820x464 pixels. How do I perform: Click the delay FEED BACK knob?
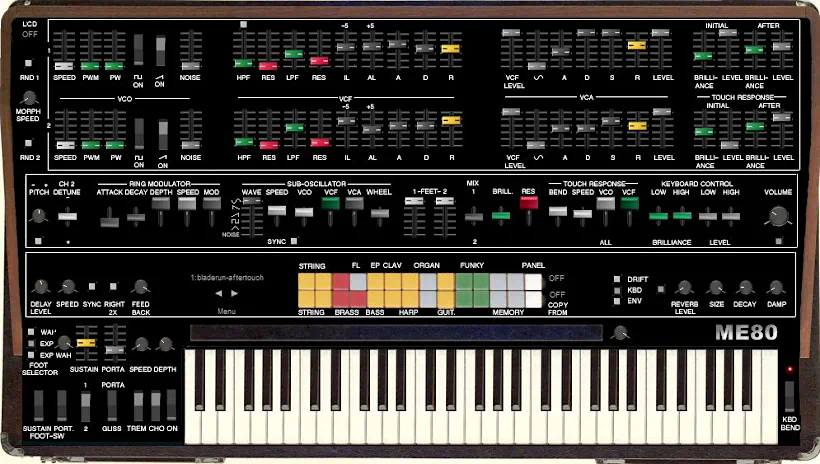click(140, 287)
